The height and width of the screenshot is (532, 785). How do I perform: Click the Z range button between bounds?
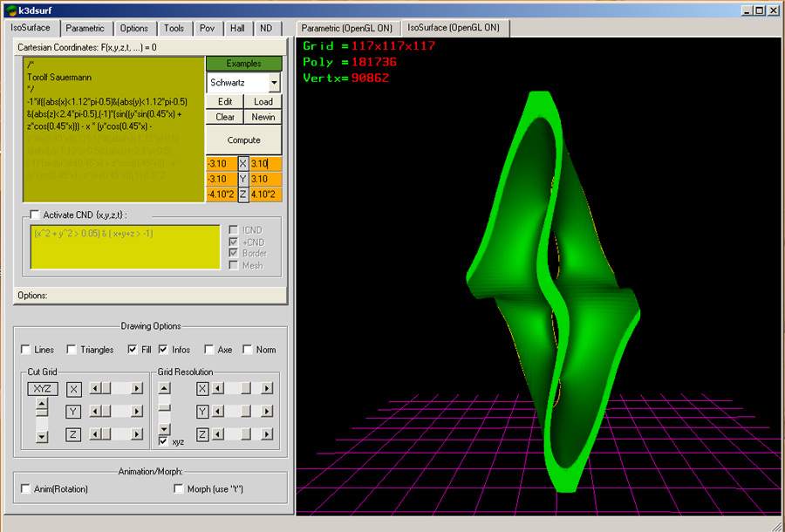coord(243,194)
